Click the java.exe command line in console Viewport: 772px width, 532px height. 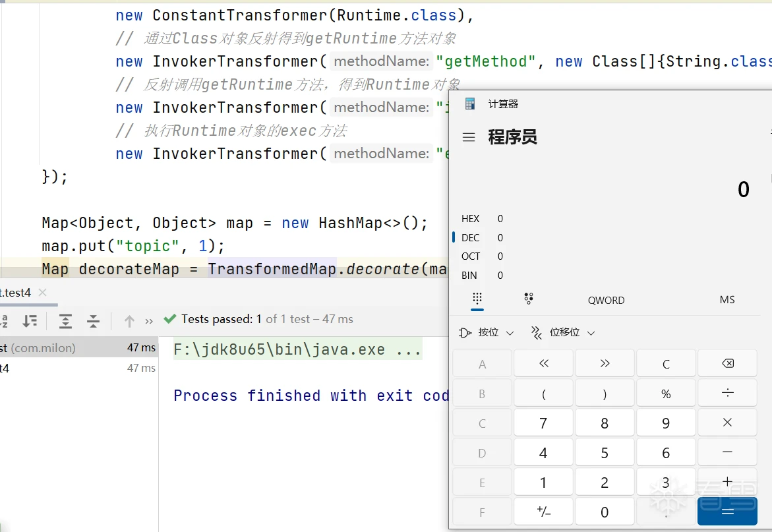(x=297, y=349)
